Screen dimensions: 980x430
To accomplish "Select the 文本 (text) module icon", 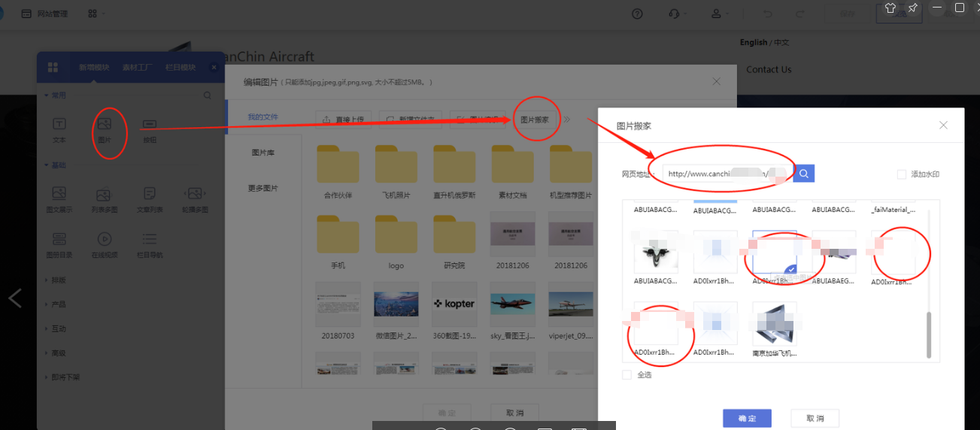I will (59, 124).
